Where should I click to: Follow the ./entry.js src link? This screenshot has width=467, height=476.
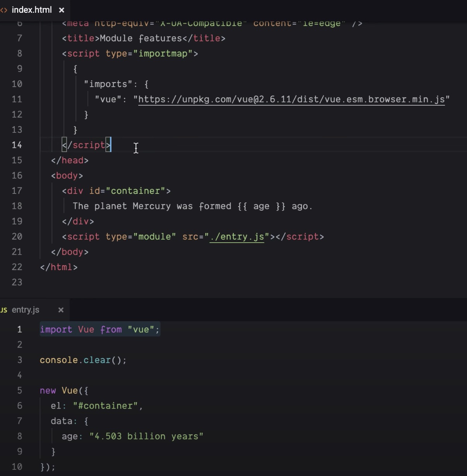coord(237,236)
